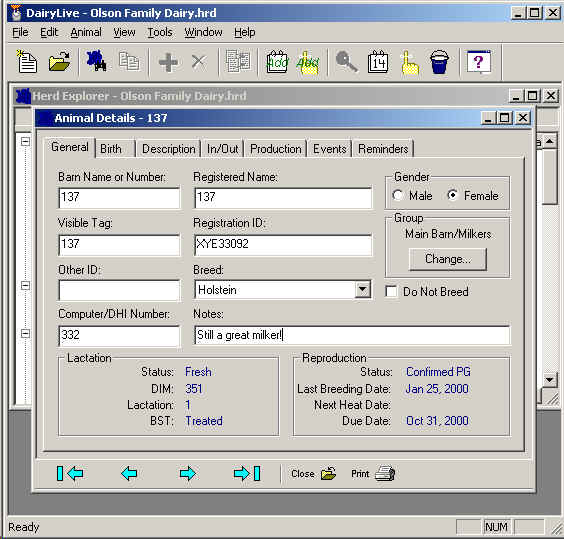Click the Registration ID field XYE33092
564x539 pixels.
[x=283, y=245]
